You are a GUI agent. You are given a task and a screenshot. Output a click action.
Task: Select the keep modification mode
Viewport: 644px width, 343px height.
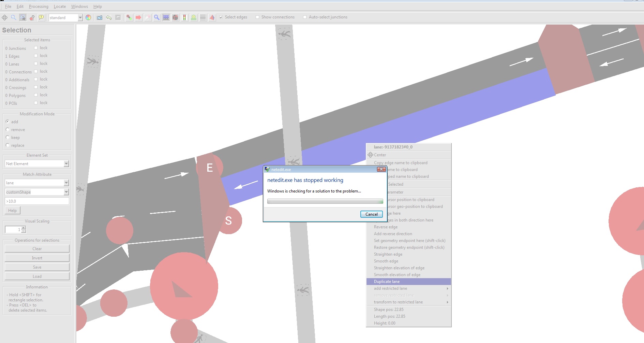pyautogui.click(x=8, y=137)
